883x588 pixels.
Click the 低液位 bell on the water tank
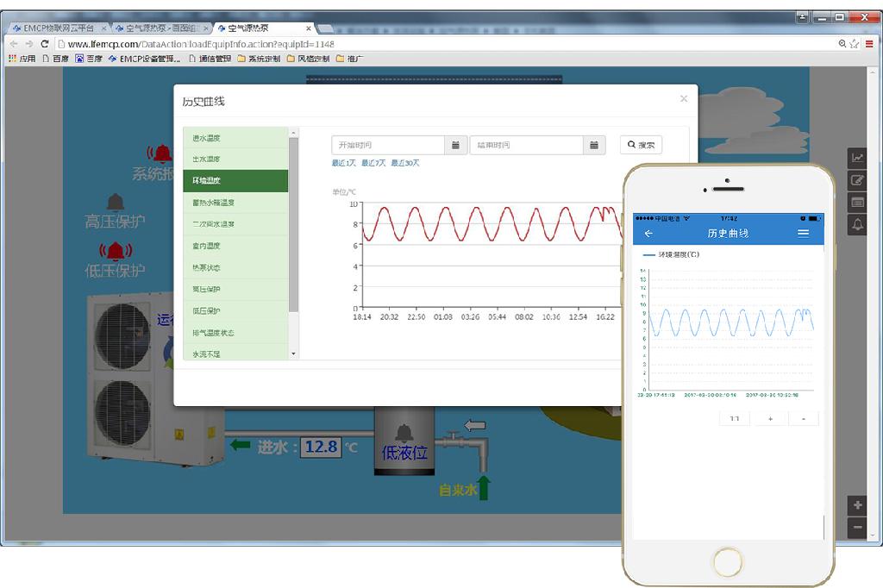coord(404,433)
